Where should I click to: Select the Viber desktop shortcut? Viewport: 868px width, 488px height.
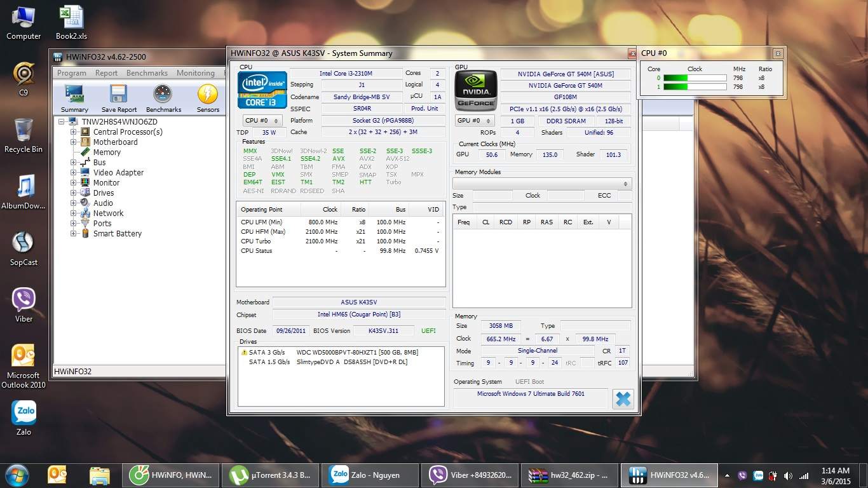point(24,305)
